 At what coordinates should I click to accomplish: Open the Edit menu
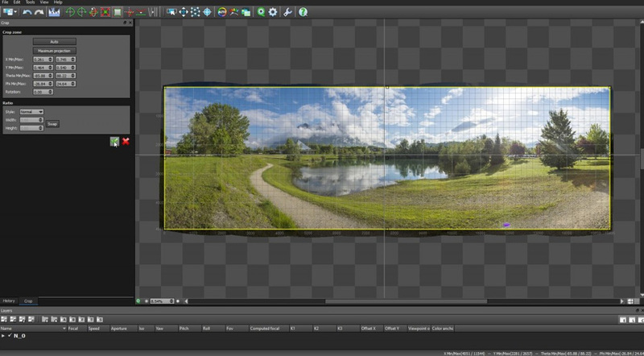click(x=16, y=2)
